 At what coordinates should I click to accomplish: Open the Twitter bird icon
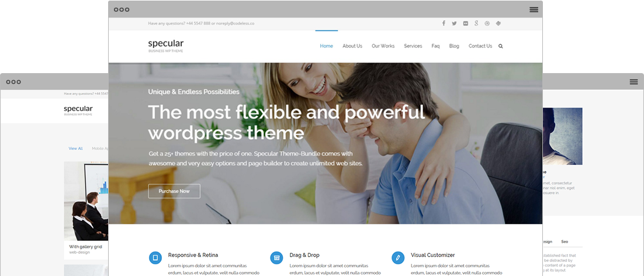454,23
